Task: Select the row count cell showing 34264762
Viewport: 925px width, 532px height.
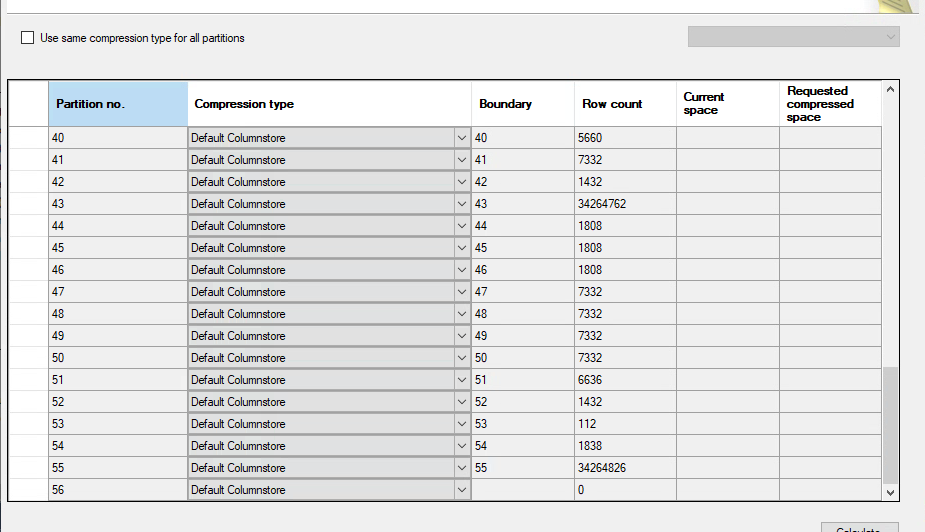Action: [625, 204]
